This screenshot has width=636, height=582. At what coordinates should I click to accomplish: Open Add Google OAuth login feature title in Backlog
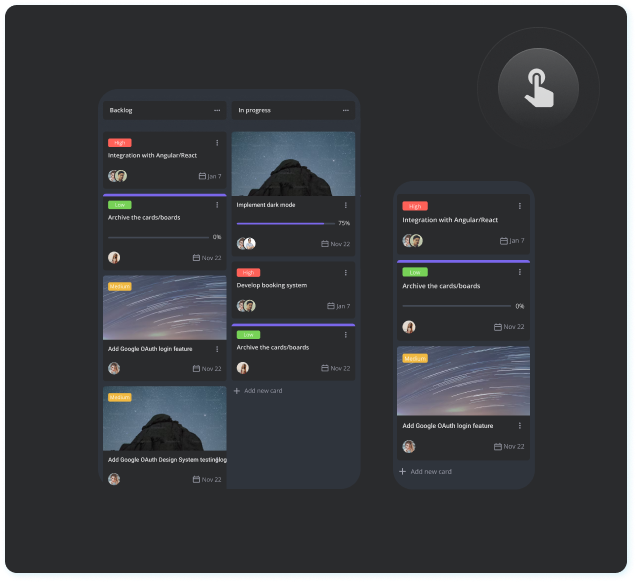(150, 349)
